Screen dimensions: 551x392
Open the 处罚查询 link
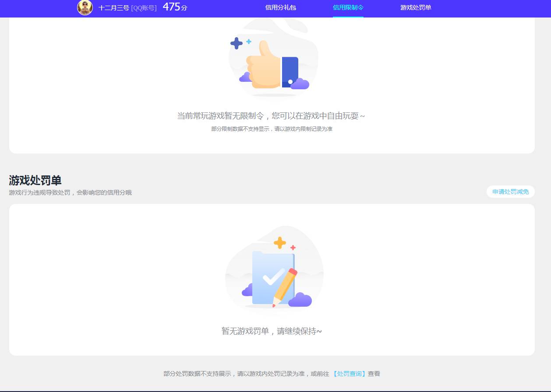point(349,373)
